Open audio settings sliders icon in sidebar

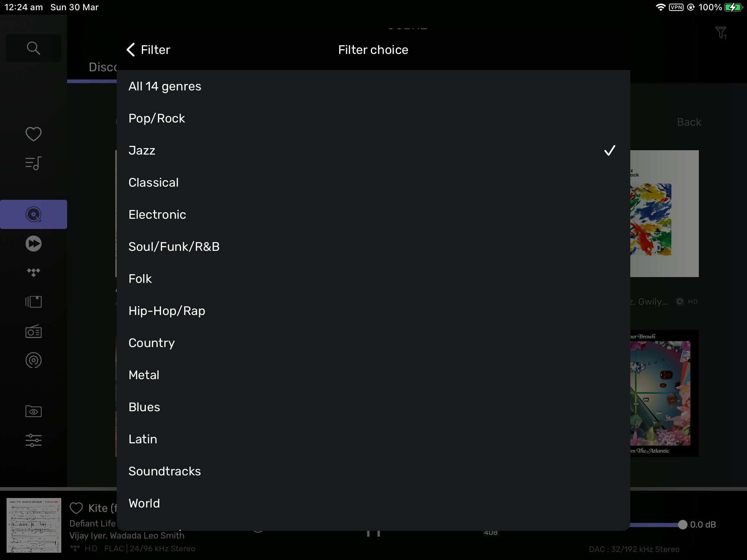[33, 440]
